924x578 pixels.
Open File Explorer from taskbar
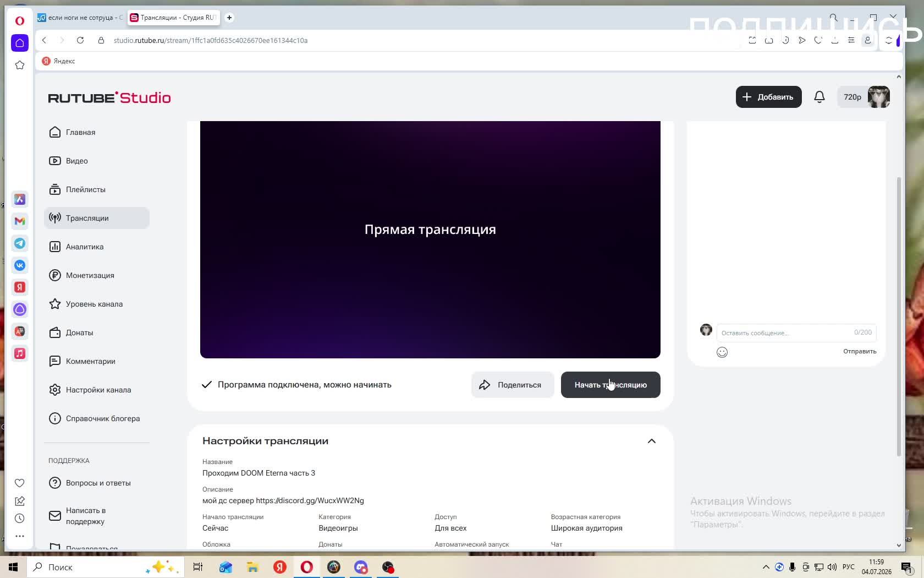point(252,567)
